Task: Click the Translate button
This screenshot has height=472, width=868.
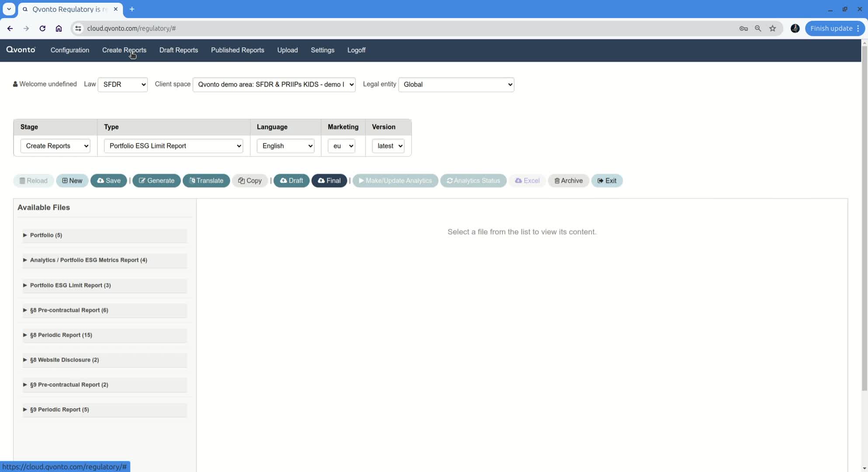Action: click(x=206, y=180)
